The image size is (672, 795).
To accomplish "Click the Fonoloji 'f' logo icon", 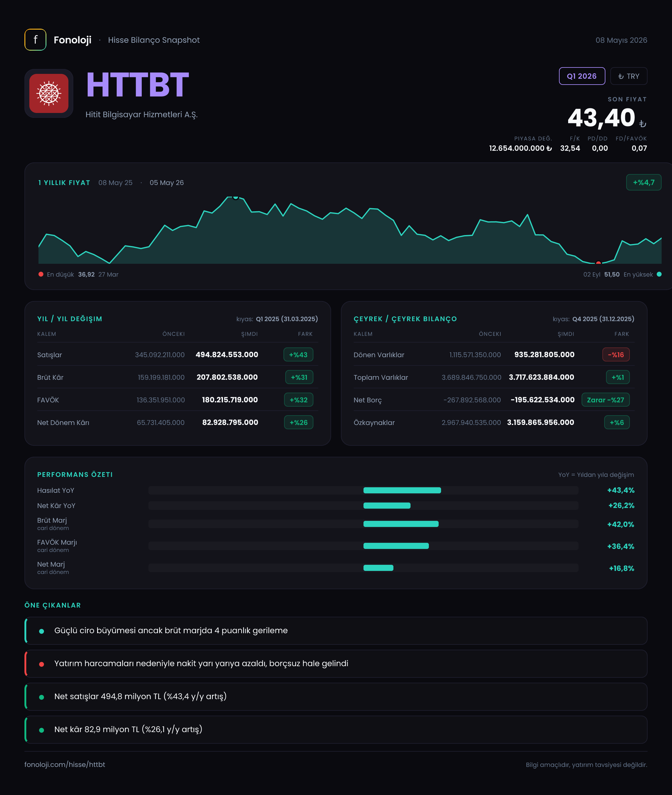I will pyautogui.click(x=35, y=40).
